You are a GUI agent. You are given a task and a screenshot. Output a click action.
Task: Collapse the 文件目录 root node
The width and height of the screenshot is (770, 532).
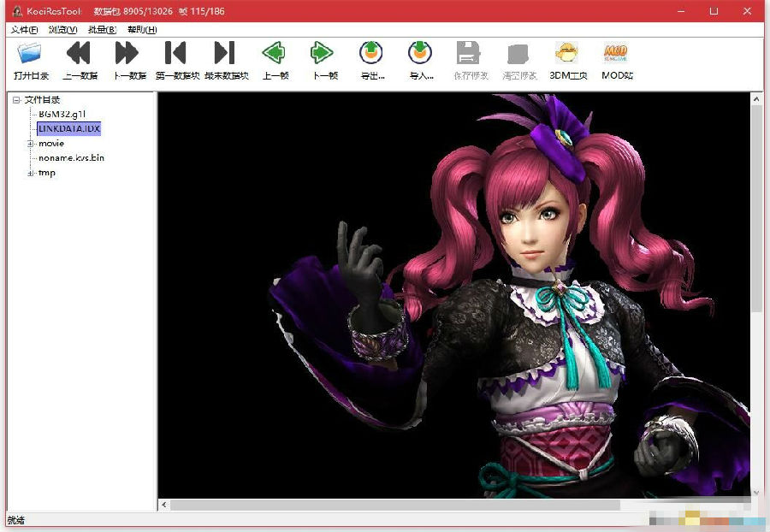click(x=17, y=100)
